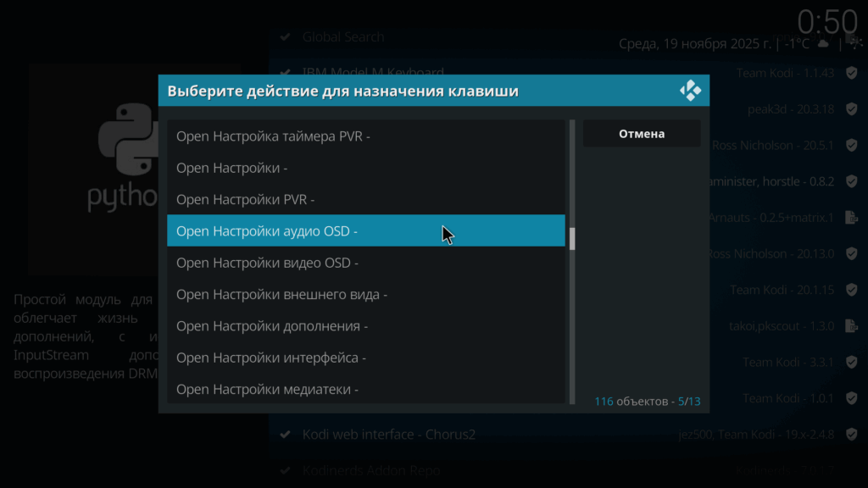Click checkmark next to Kodi web interface
The height and width of the screenshot is (488, 868).
point(286,435)
